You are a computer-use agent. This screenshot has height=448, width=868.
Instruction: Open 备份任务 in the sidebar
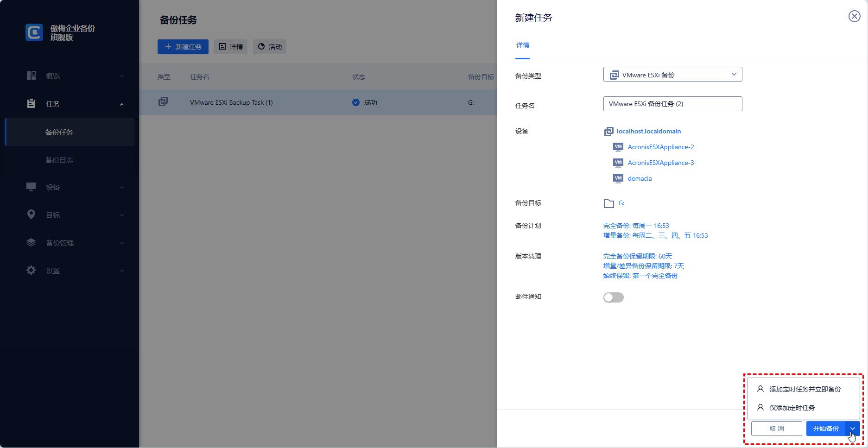pos(70,132)
